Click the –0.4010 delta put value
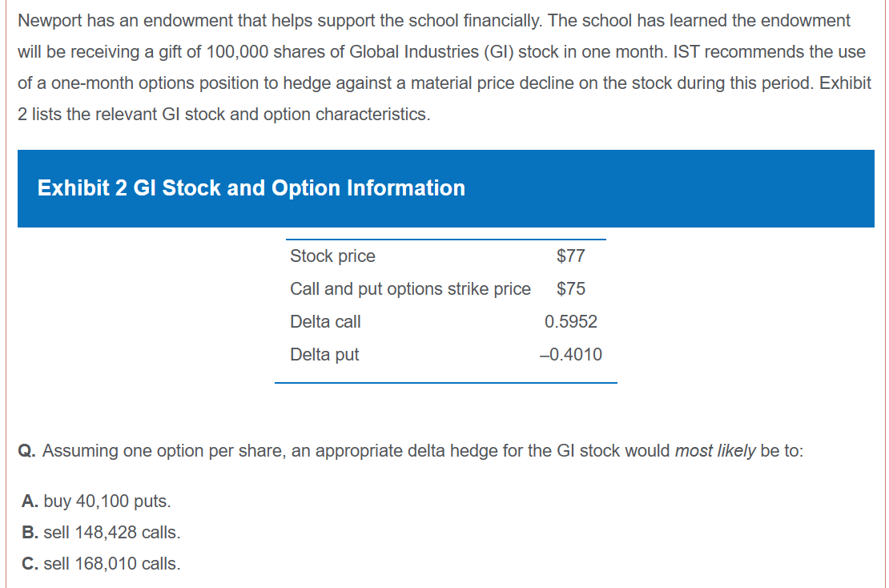Image resolution: width=889 pixels, height=588 pixels. pyautogui.click(x=571, y=355)
